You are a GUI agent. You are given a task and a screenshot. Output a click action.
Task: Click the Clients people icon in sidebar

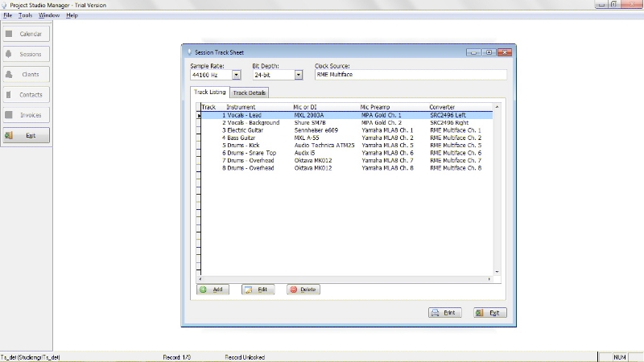[10, 74]
